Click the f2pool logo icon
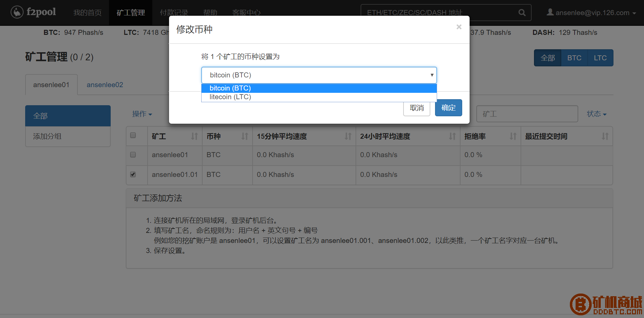 (x=17, y=12)
